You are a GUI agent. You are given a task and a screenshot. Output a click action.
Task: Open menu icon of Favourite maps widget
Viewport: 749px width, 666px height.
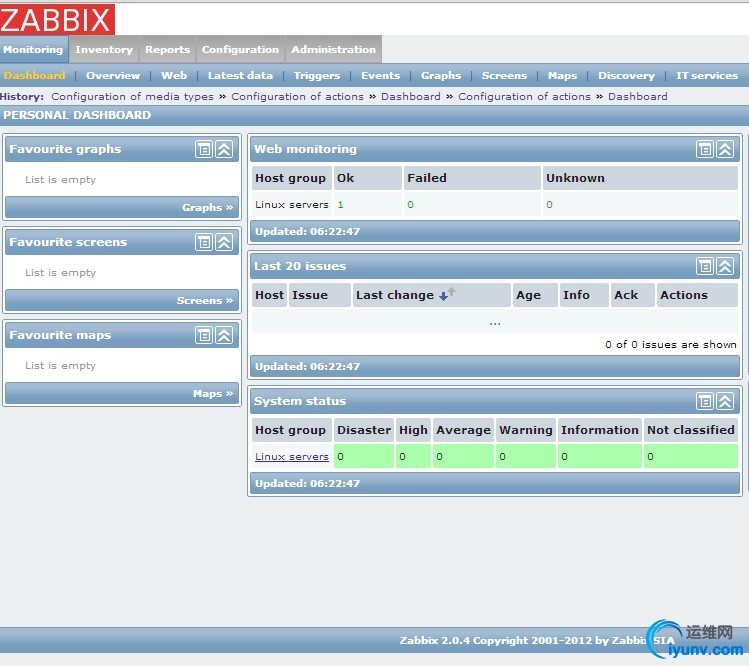coord(204,335)
